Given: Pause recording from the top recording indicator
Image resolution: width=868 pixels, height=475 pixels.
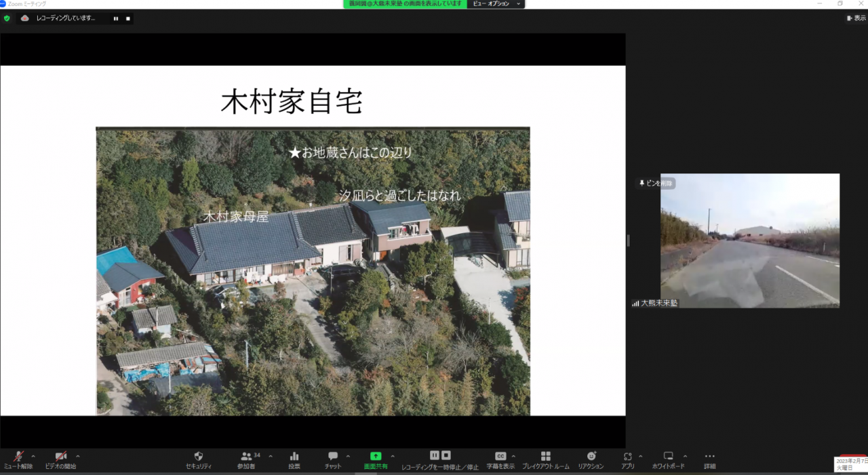Looking at the screenshot, I should (115, 19).
